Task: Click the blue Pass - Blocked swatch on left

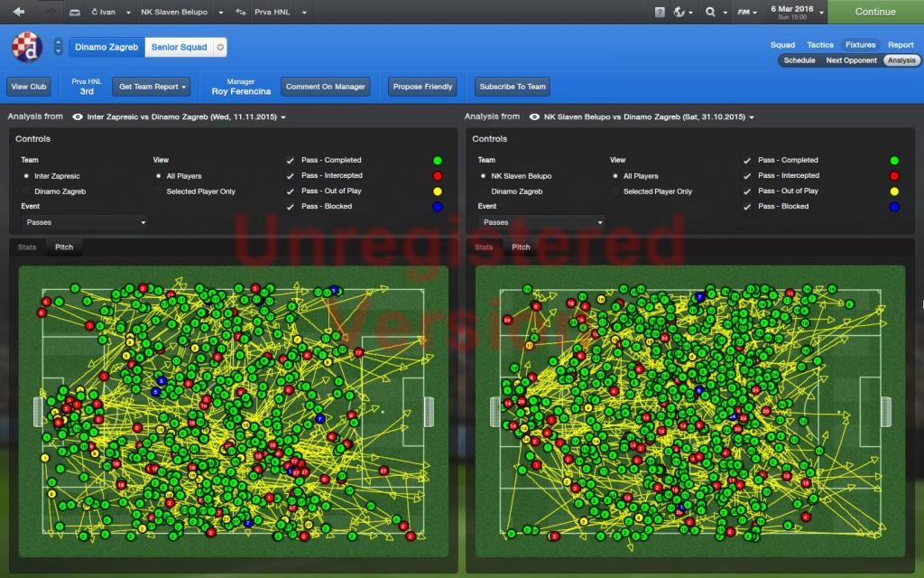Action: coord(437,207)
